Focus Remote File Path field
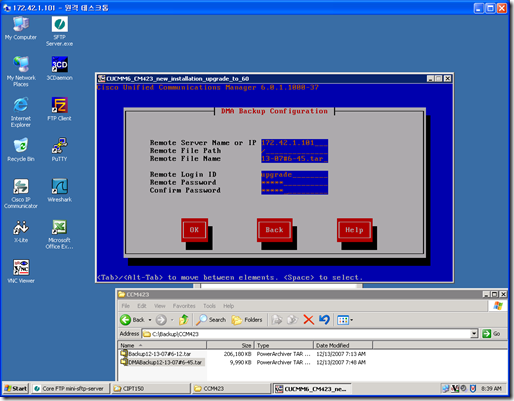514x401 pixels. [294, 151]
